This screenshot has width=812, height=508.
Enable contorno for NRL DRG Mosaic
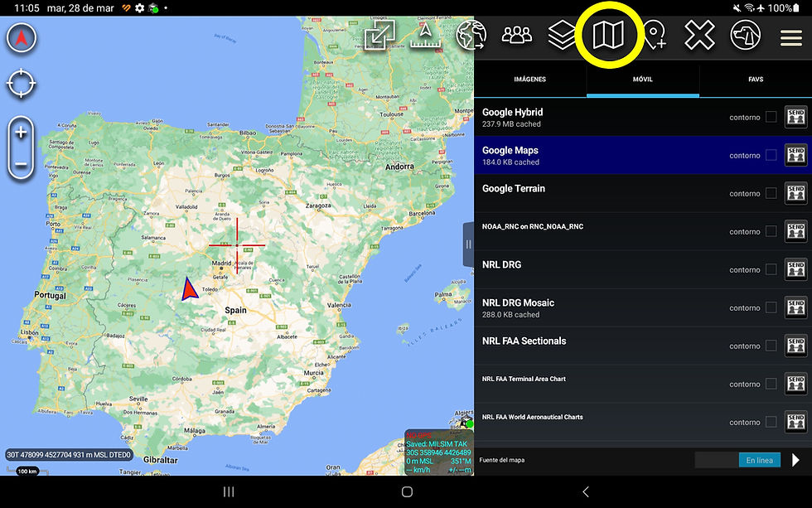click(771, 307)
